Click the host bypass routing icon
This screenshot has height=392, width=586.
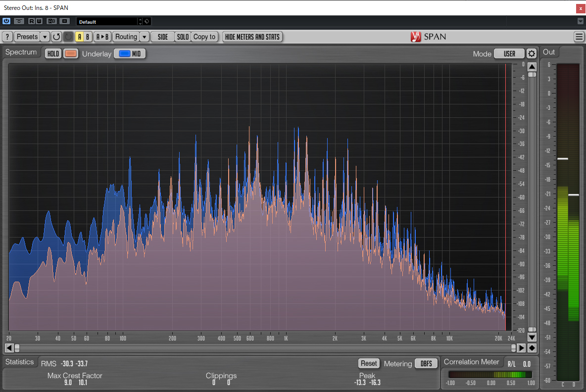19,21
